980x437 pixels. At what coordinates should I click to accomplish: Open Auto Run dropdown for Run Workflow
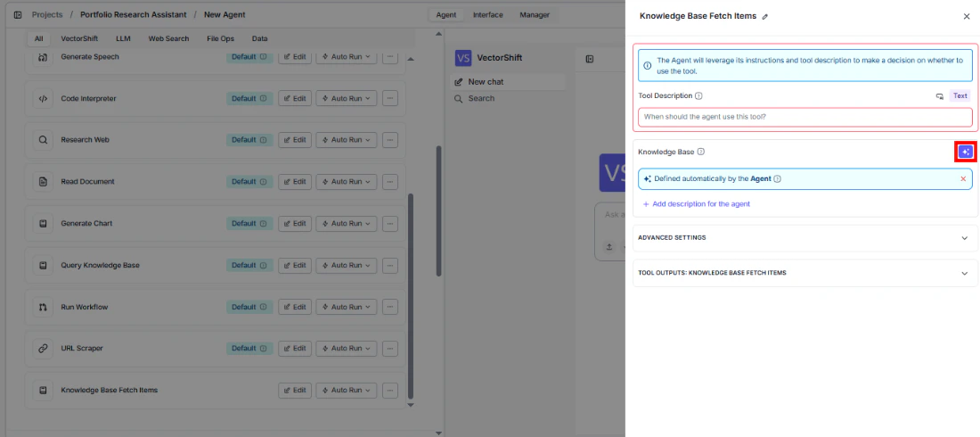pyautogui.click(x=347, y=307)
